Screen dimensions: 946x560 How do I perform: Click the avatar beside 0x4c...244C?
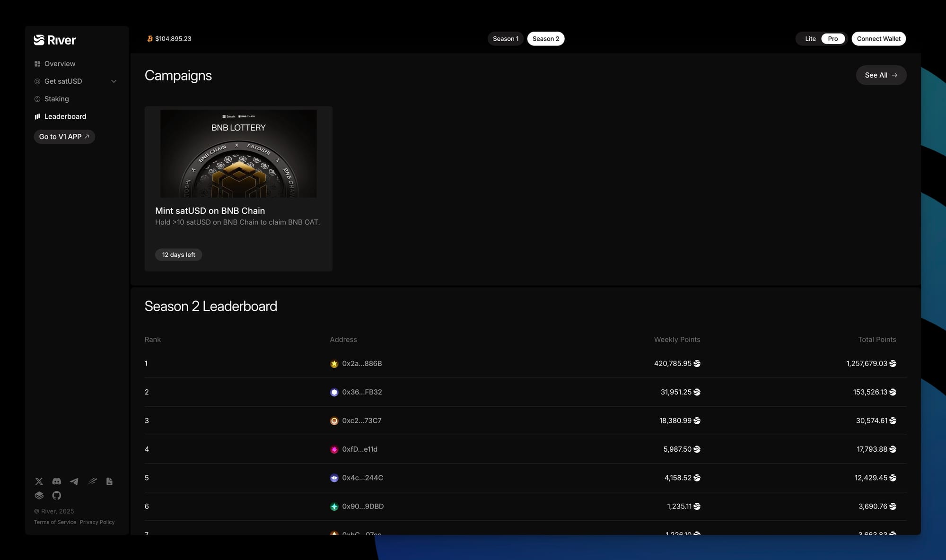334,478
